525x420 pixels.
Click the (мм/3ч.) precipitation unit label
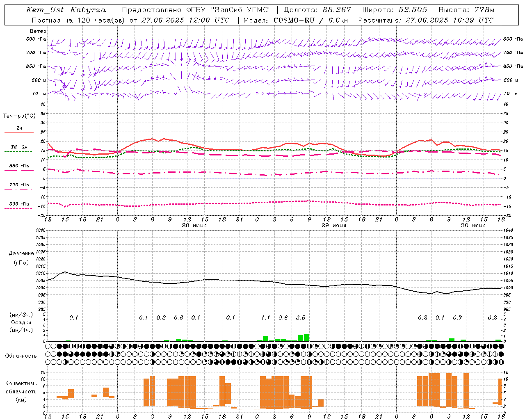tap(21, 315)
